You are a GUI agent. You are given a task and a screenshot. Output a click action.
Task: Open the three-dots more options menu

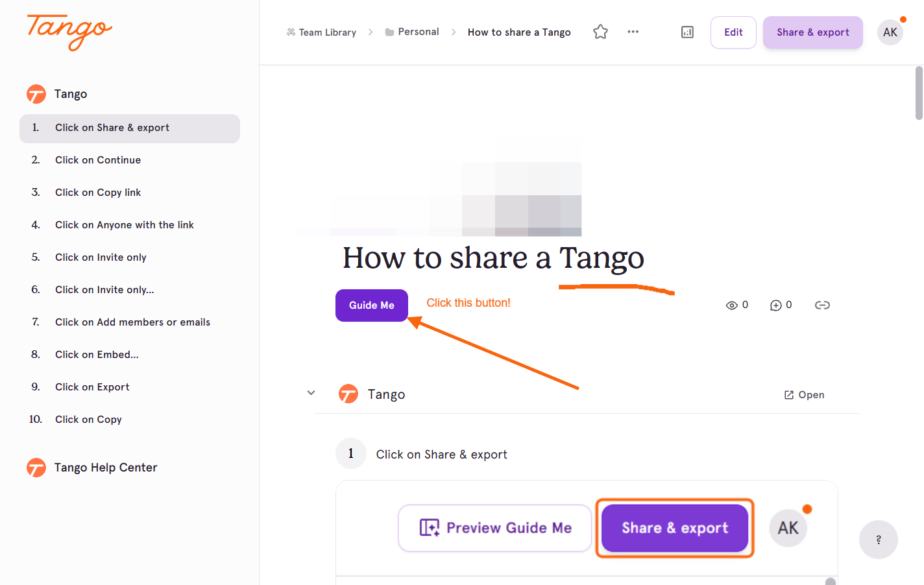(x=633, y=32)
